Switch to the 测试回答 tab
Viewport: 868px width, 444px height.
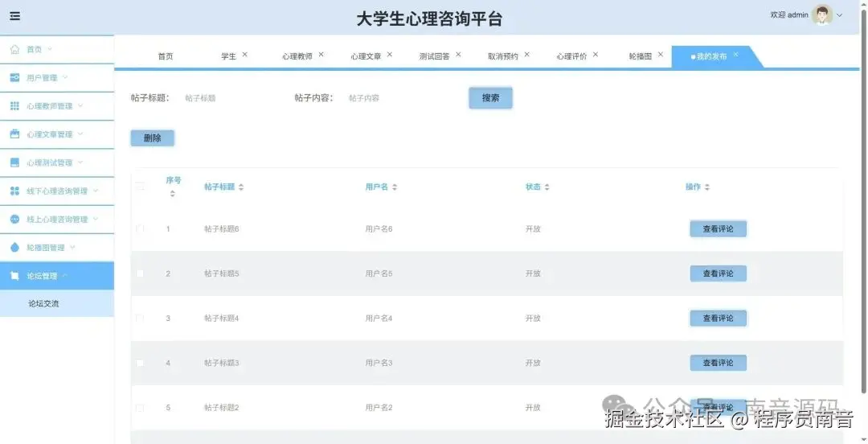coord(435,56)
